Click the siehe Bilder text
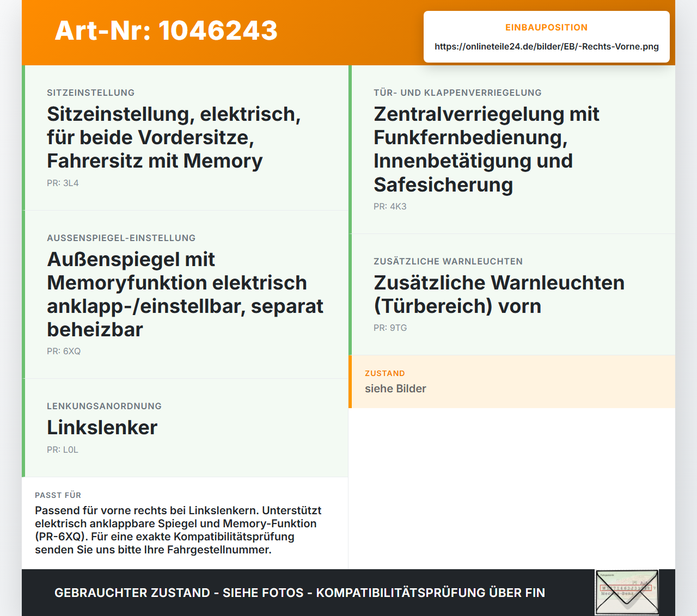 point(395,389)
